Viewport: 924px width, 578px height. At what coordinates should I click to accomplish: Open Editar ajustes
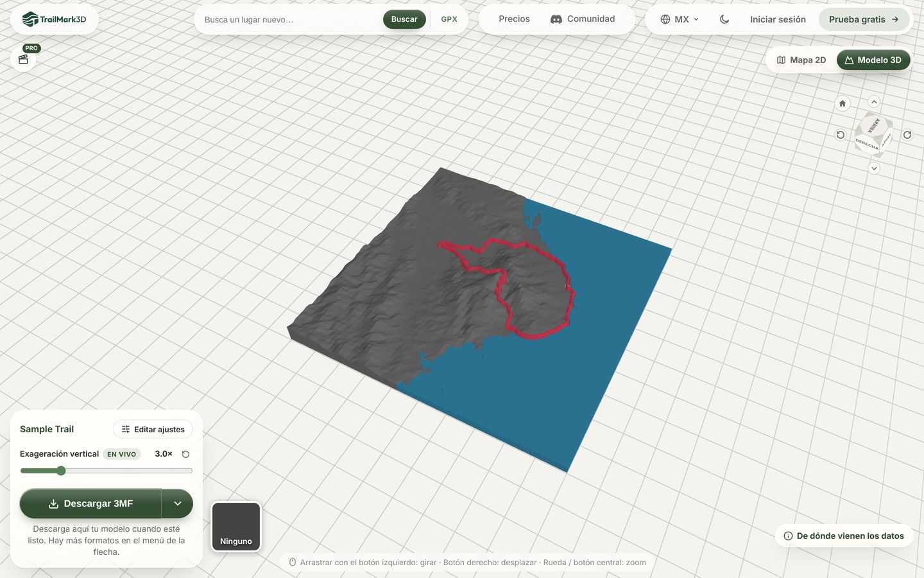pos(153,429)
